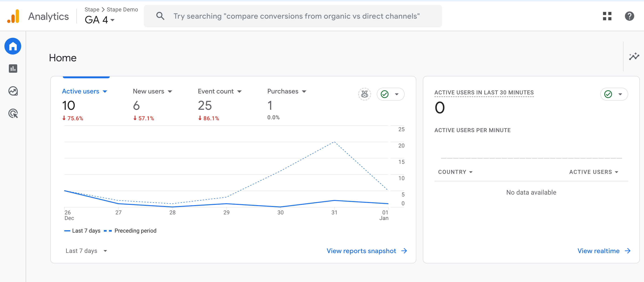Open the GA 4 property selector dropdown
This screenshot has width=644, height=282.
(x=100, y=20)
